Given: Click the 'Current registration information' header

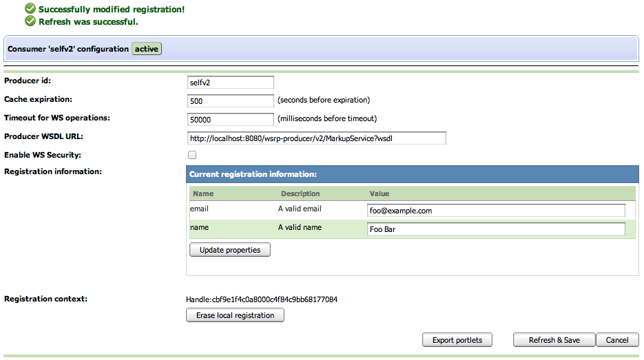Looking at the screenshot, I should pos(253,175).
